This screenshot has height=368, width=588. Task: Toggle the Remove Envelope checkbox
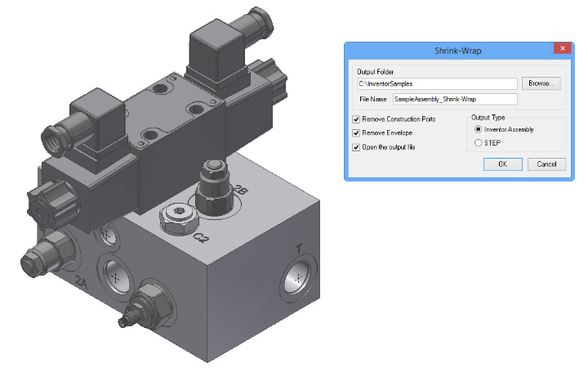click(356, 133)
